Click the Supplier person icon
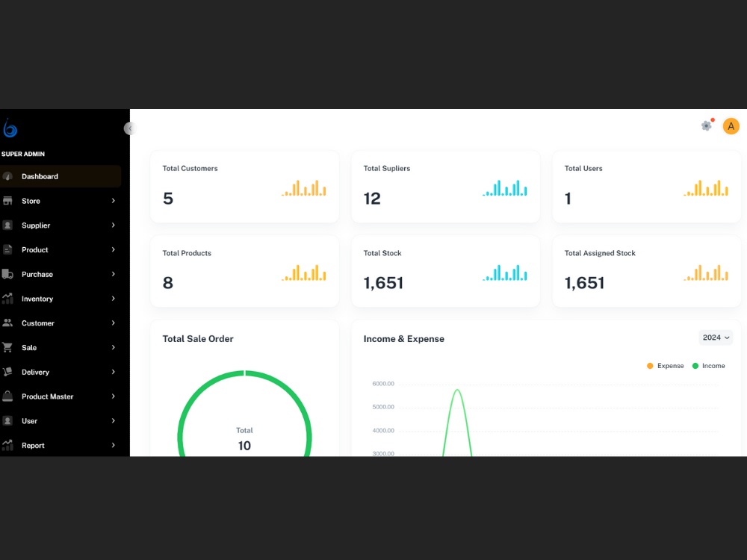The width and height of the screenshot is (747, 560). (7, 225)
